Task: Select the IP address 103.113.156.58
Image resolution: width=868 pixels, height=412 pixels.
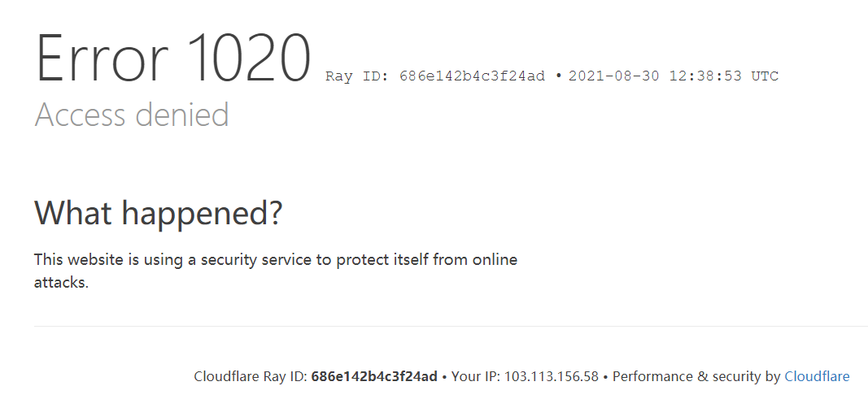Action: (552, 376)
